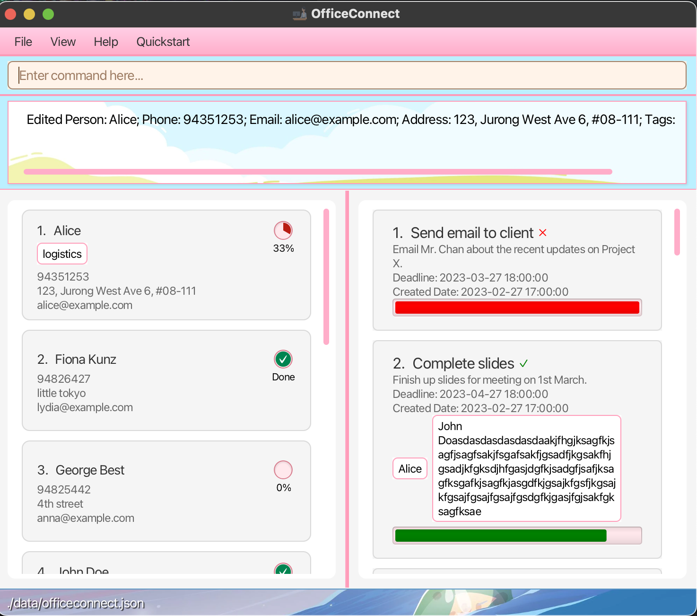Click anna@example.com email
The height and width of the screenshot is (616, 697).
[86, 518]
